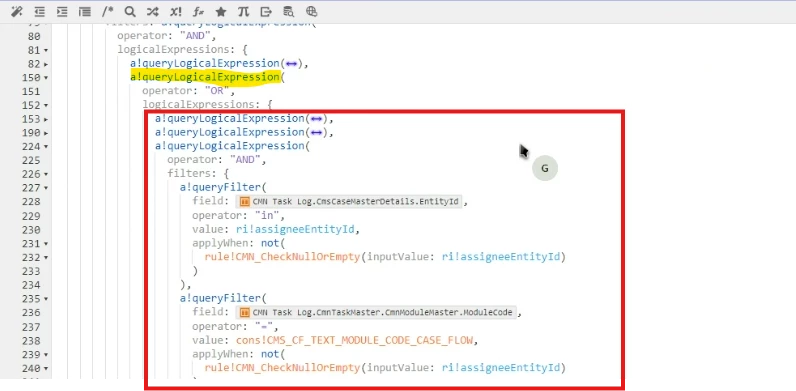Click the x! toolbar icon
The image size is (796, 391).
(x=176, y=12)
